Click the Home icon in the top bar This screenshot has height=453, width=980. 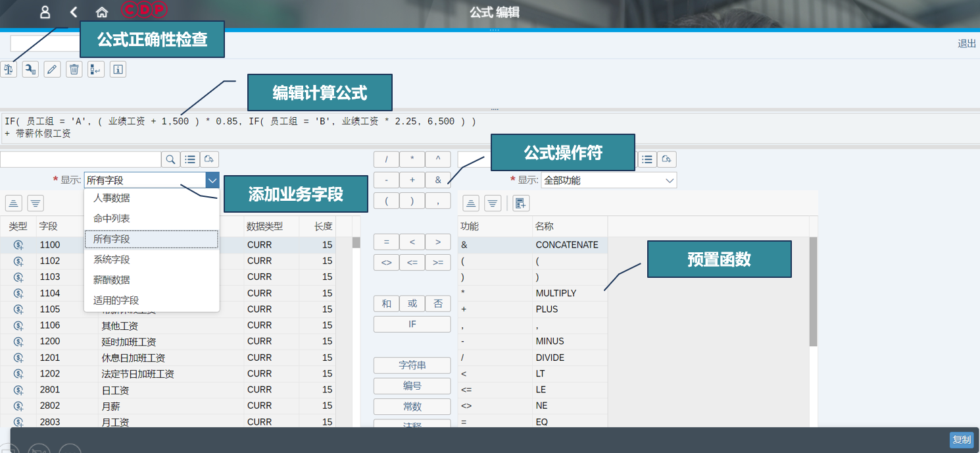(101, 11)
